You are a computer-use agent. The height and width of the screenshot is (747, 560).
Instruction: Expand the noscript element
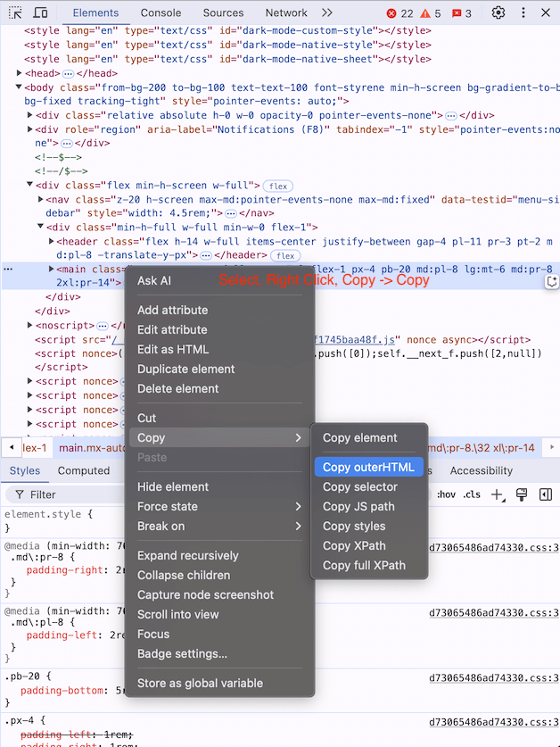[29, 326]
